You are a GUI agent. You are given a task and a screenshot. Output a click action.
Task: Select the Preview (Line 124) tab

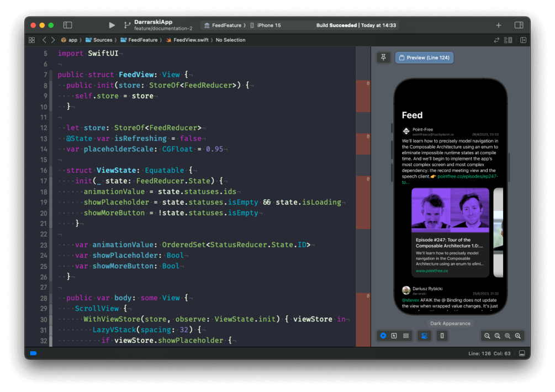point(424,57)
